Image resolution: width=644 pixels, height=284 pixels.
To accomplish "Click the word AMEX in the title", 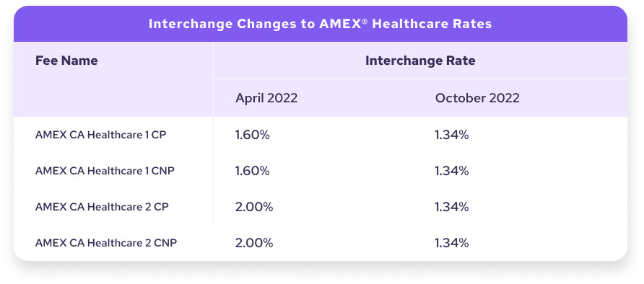I will click(340, 24).
